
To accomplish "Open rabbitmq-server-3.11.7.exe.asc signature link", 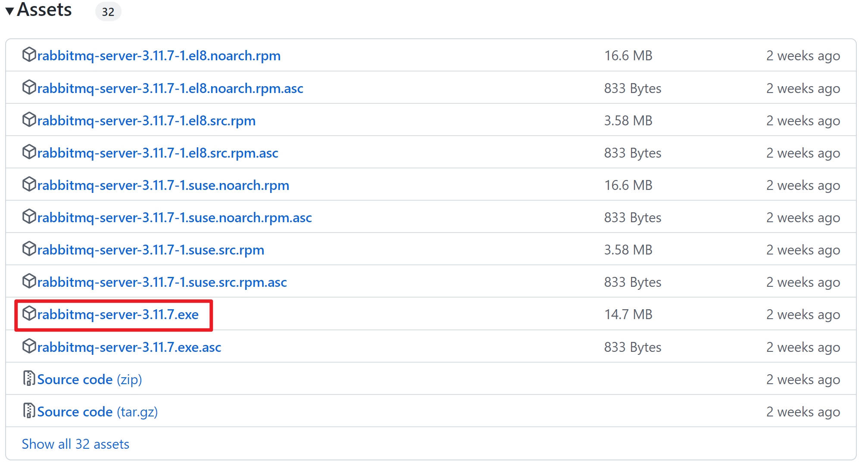I will click(129, 347).
